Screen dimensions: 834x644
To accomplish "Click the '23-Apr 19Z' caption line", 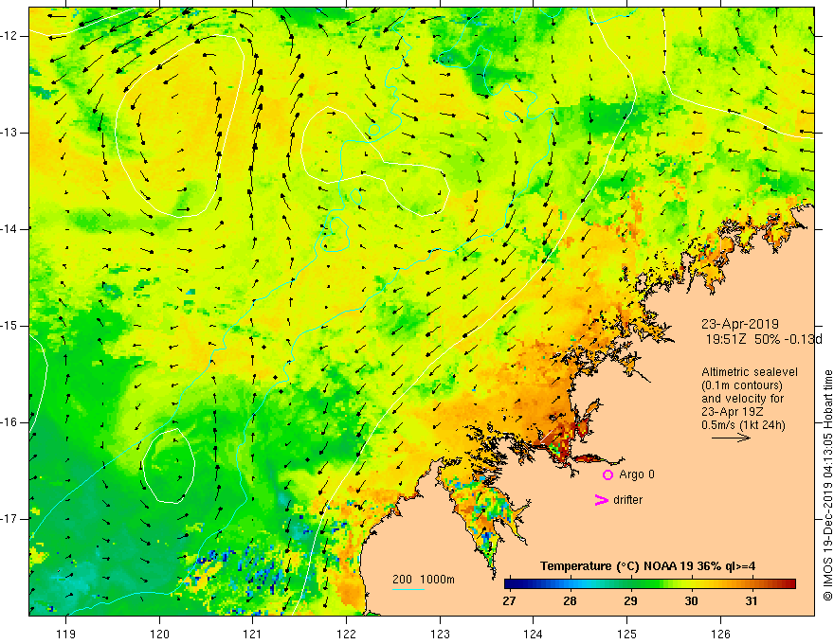I will (733, 412).
